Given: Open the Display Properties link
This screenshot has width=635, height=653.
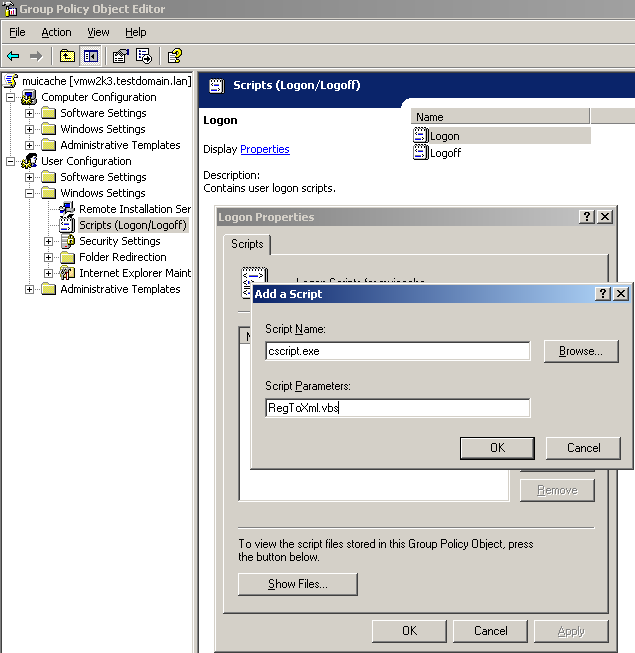Looking at the screenshot, I should point(265,149).
